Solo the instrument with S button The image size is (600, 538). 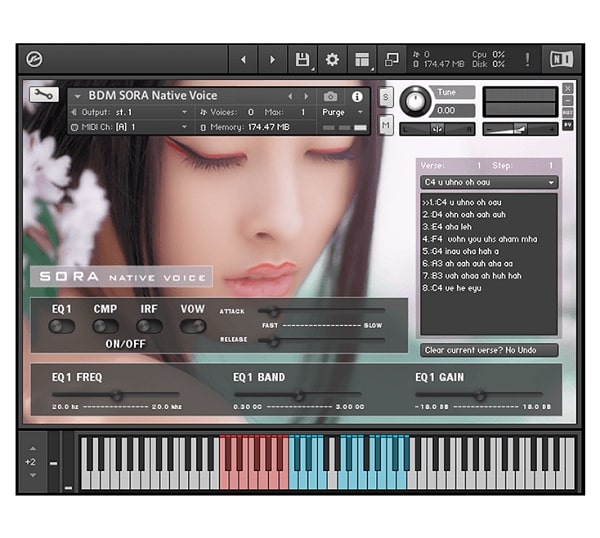(x=386, y=97)
